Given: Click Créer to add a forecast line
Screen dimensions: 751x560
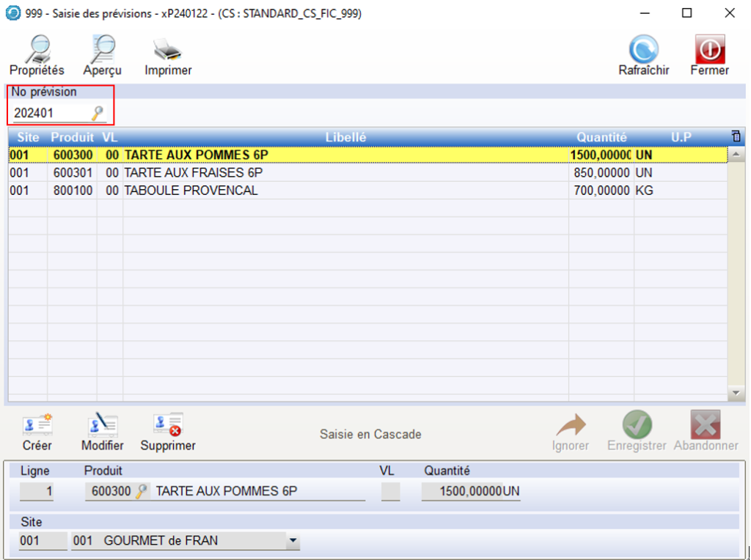Looking at the screenshot, I should pyautogui.click(x=37, y=426).
